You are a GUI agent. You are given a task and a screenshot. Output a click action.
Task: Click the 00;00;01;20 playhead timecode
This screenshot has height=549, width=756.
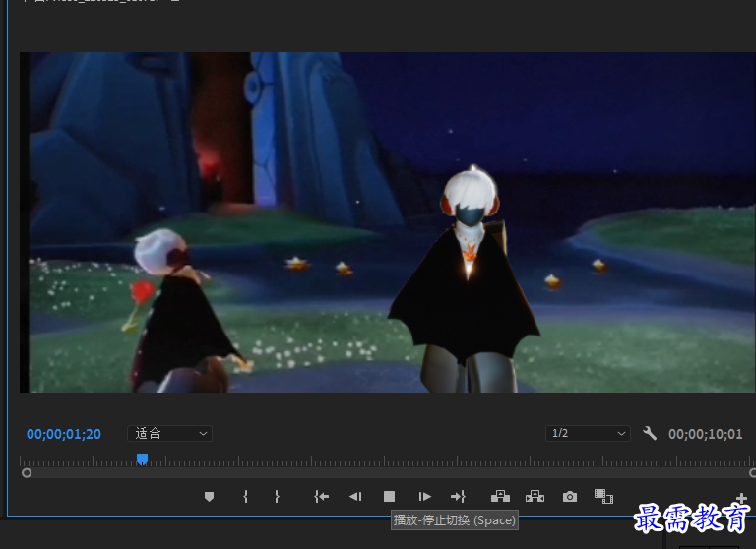[x=64, y=434]
